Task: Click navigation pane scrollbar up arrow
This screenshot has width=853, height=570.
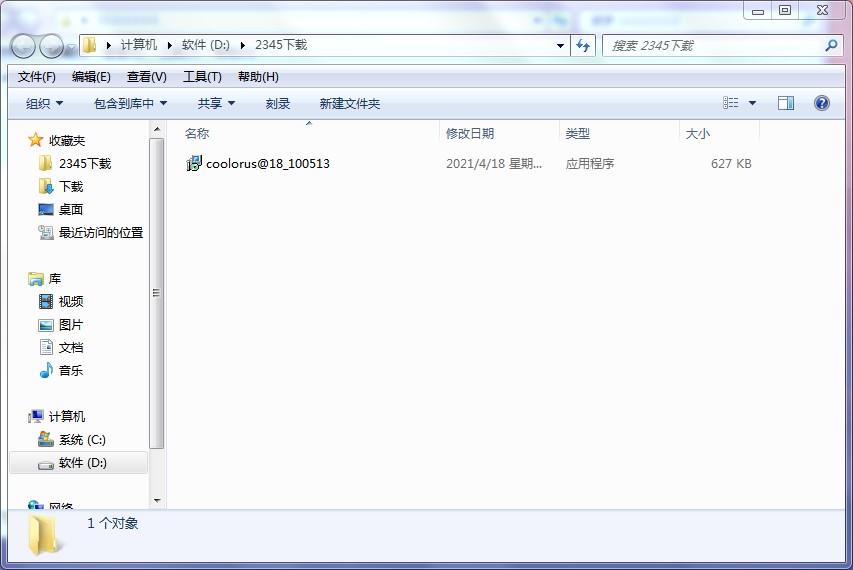Action: click(x=157, y=129)
